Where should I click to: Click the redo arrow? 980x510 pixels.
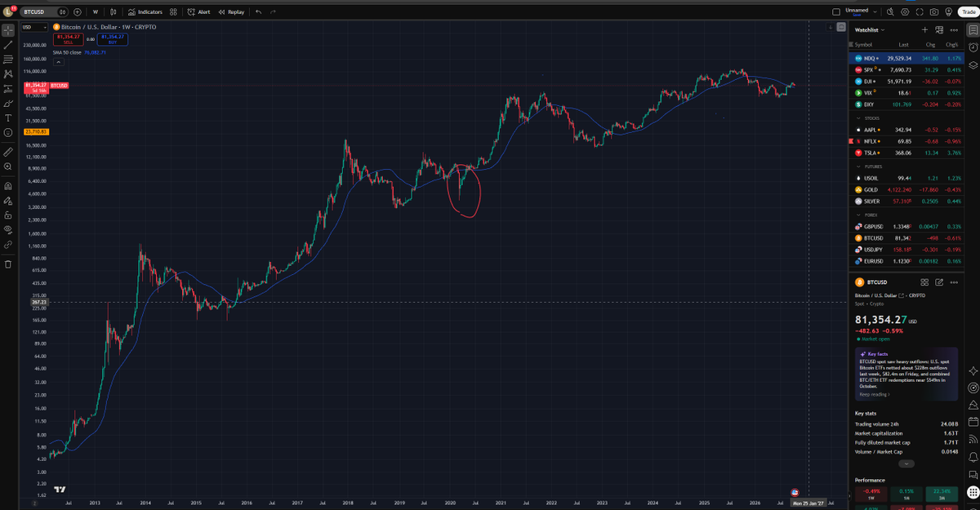pos(273,12)
